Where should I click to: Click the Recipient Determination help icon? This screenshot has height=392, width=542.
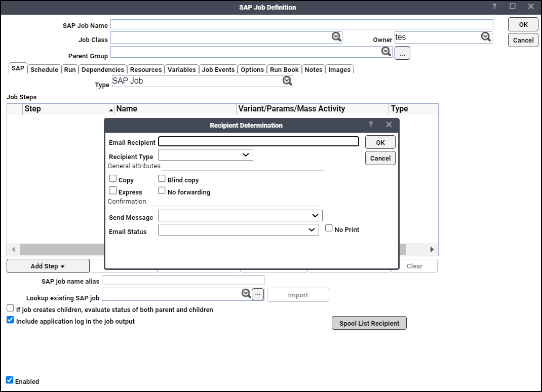pos(370,124)
